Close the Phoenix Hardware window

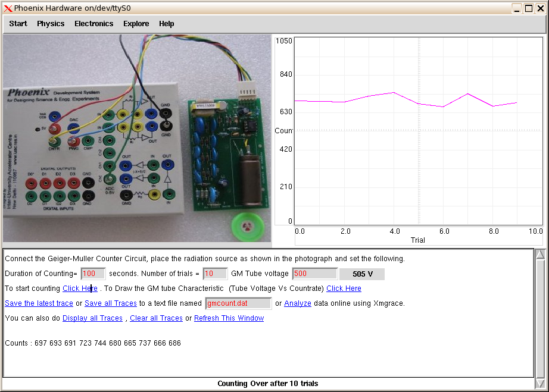pos(541,8)
